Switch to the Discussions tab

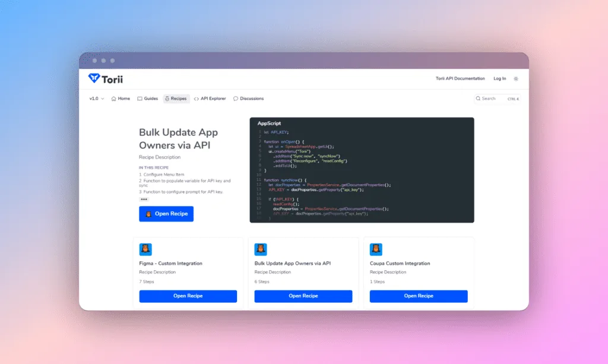tap(248, 99)
